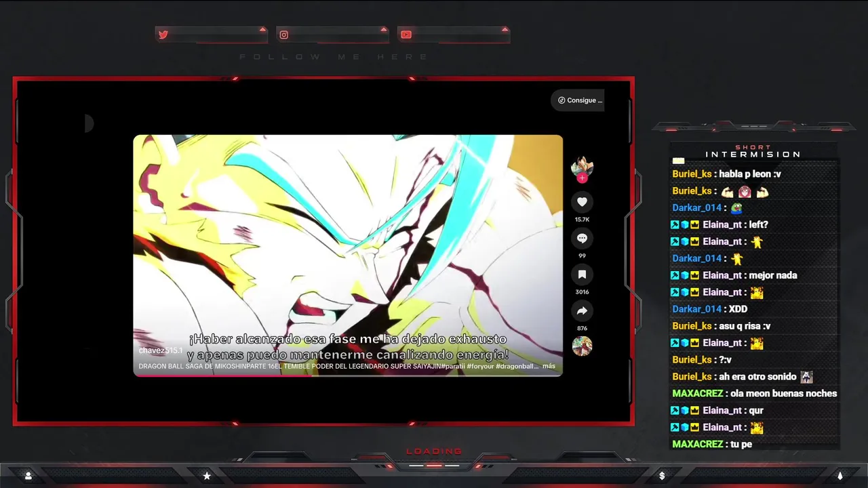Click the #foryour hashtag in the caption
Image resolution: width=868 pixels, height=488 pixels.
coord(481,366)
